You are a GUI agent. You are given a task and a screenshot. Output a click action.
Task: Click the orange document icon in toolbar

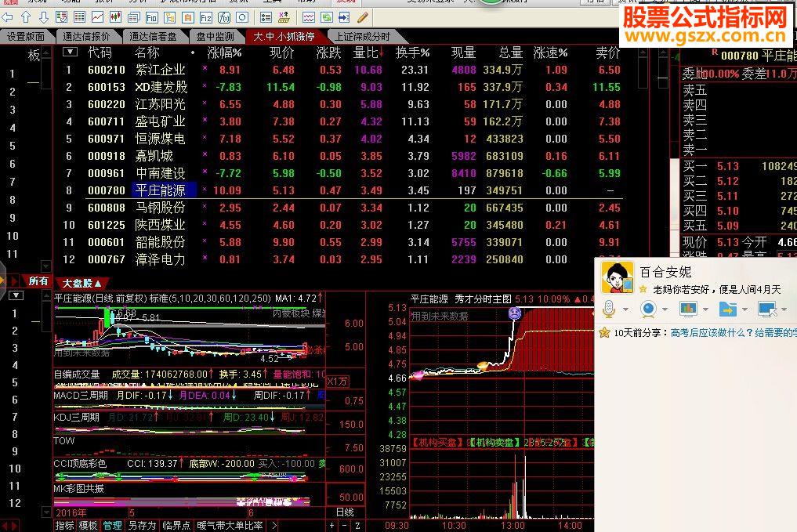pos(188,18)
